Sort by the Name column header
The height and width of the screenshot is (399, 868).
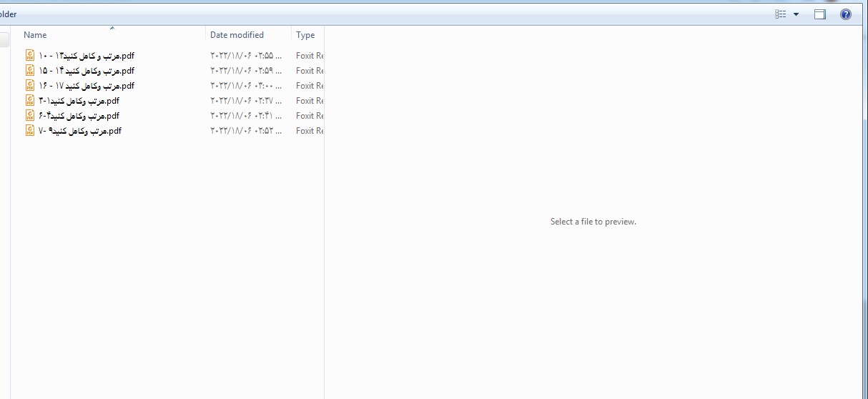[35, 34]
